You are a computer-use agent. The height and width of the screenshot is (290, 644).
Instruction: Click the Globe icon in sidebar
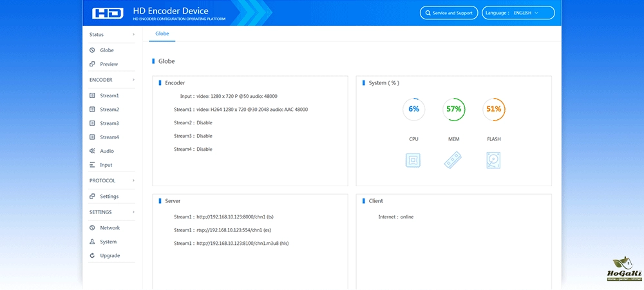[x=93, y=50]
